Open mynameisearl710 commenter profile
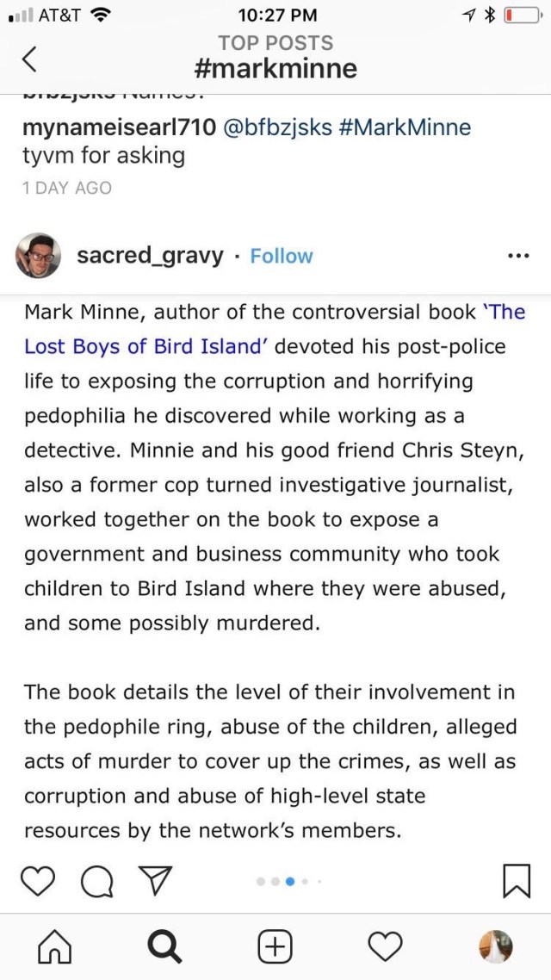The height and width of the screenshot is (980, 551). (x=119, y=128)
